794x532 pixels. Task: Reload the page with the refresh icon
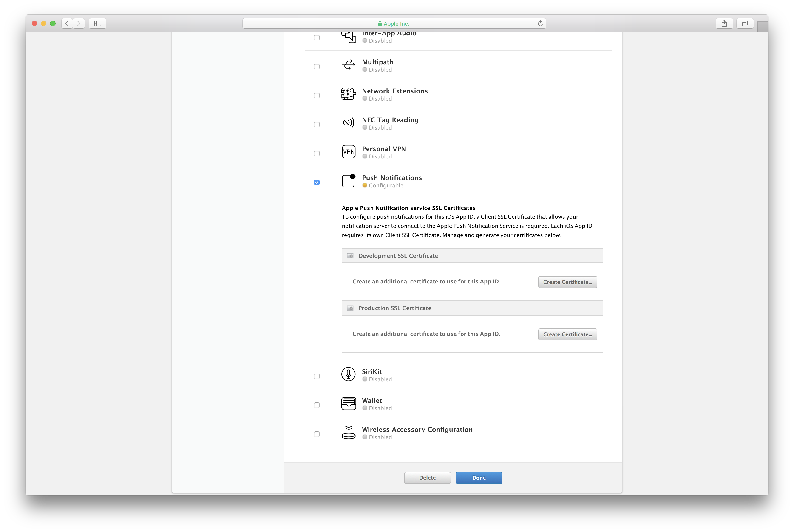coord(540,23)
